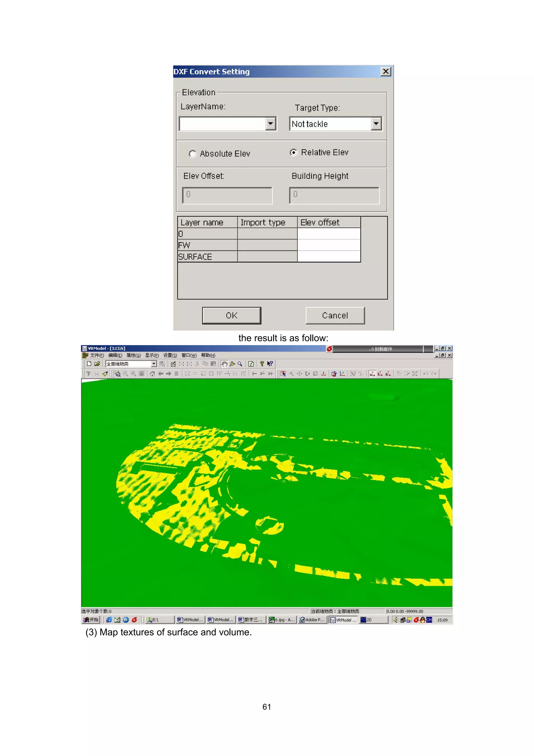534x756 pixels.
Task: Click the X-axis constraint icon
Action: point(372,374)
